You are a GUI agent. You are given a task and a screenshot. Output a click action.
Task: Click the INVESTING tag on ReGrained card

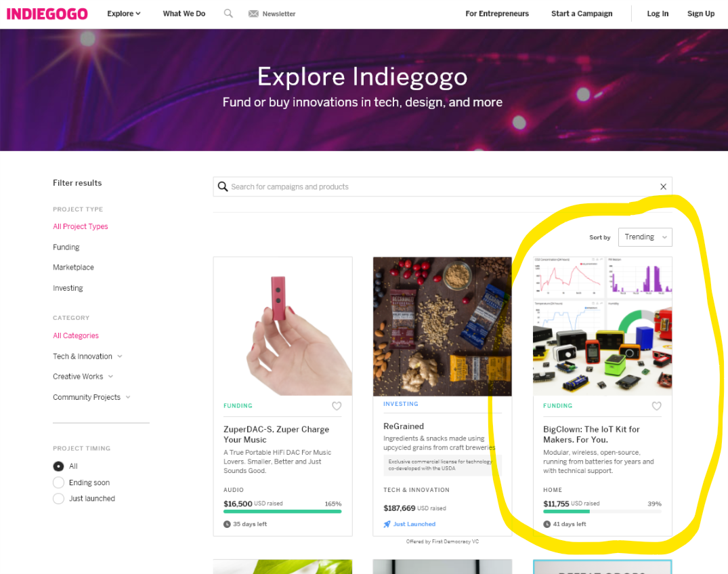click(x=401, y=404)
